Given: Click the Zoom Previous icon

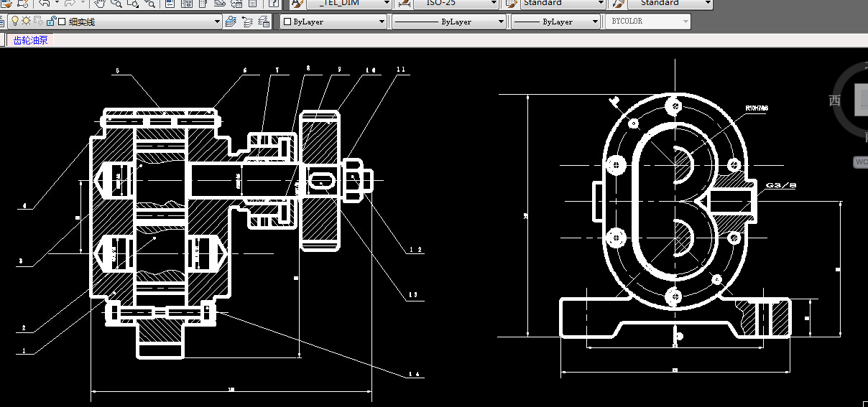Looking at the screenshot, I should pyautogui.click(x=149, y=4).
